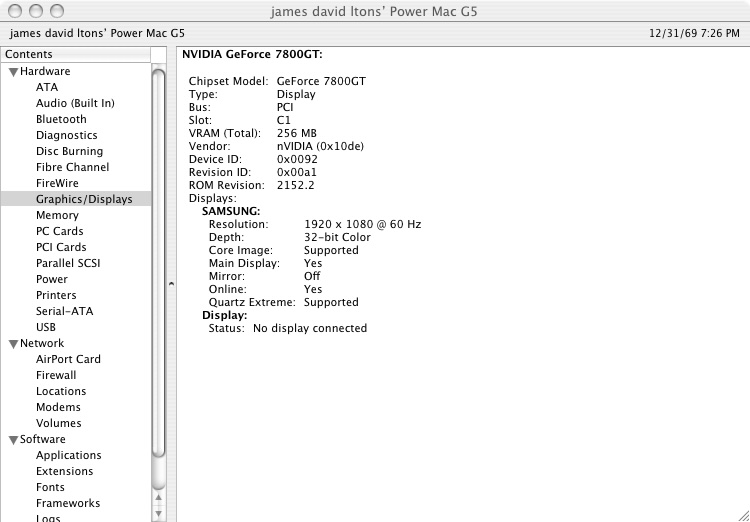Click vendor value nVIDIA (0x10de)

click(320, 146)
